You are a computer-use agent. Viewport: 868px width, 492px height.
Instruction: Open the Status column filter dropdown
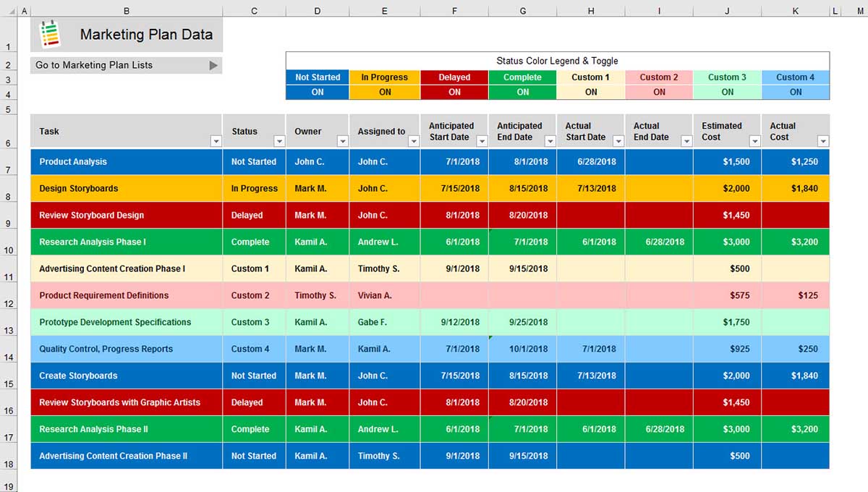pos(279,143)
